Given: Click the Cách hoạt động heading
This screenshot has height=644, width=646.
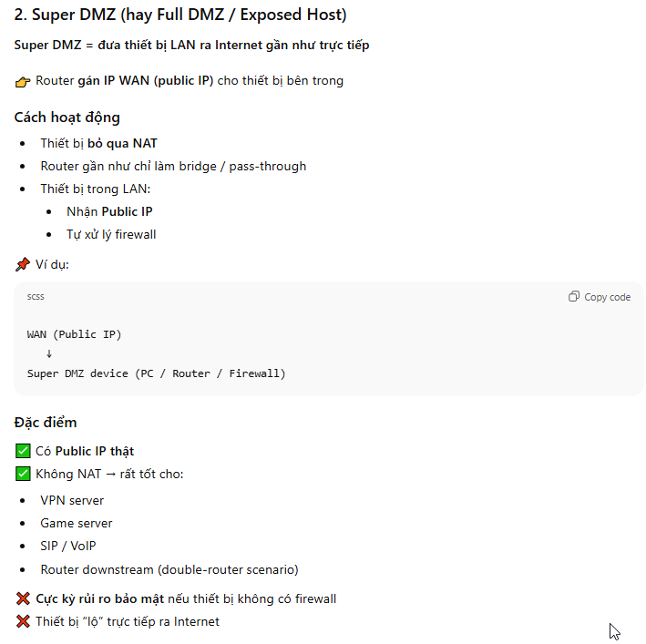Looking at the screenshot, I should (x=67, y=118).
